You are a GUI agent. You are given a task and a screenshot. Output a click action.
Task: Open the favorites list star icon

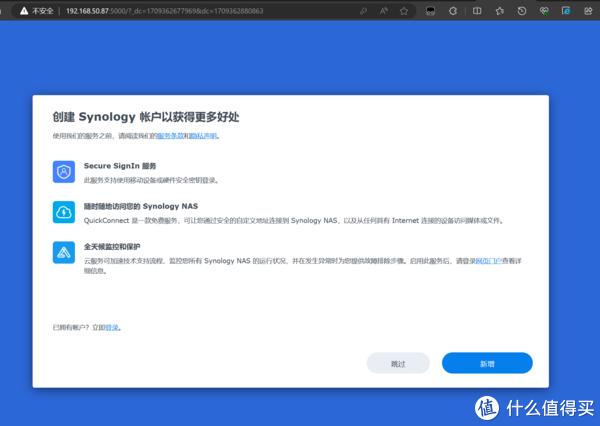(500, 11)
